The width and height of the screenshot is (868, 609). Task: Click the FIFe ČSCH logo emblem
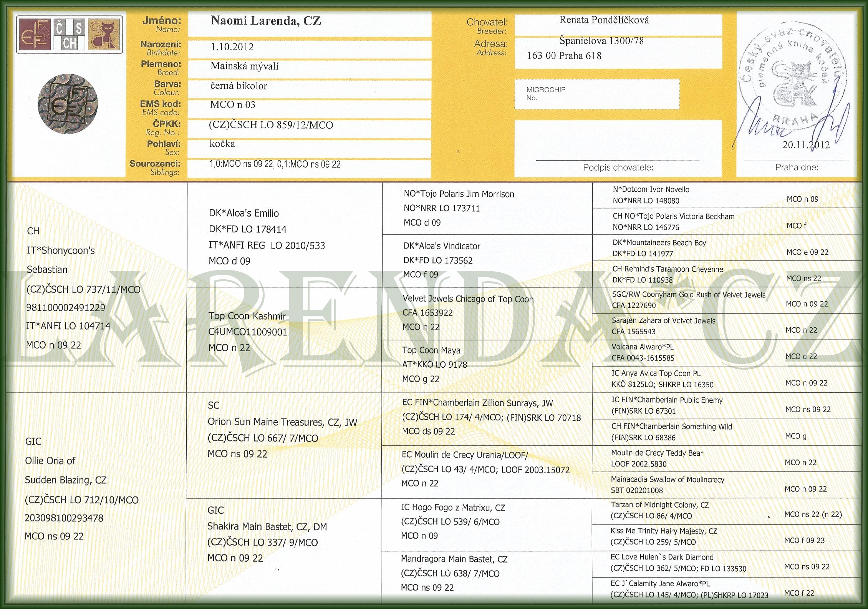pos(70,35)
